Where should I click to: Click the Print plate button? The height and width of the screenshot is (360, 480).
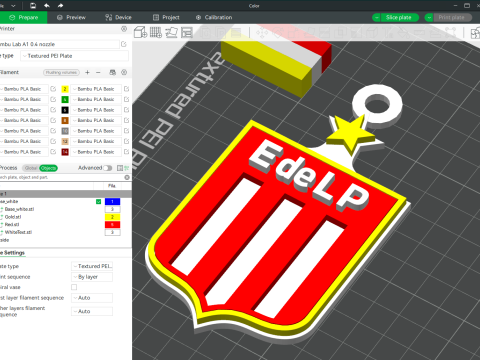[452, 17]
